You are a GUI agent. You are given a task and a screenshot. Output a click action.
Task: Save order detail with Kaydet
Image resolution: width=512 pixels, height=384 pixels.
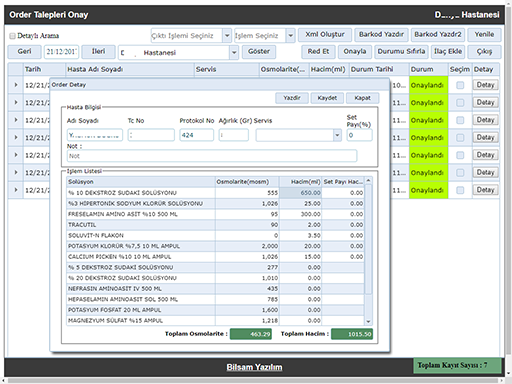pyautogui.click(x=327, y=98)
